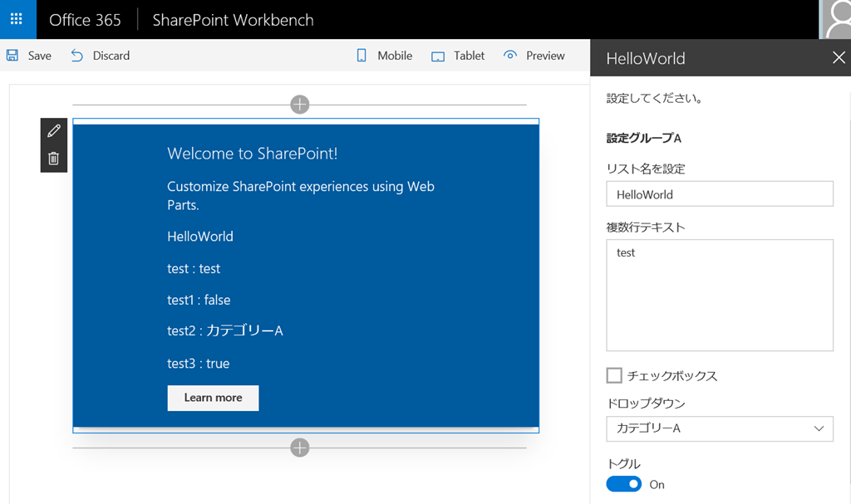Click the trash delete web part icon
Image resolution: width=851 pixels, height=504 pixels.
tap(54, 159)
